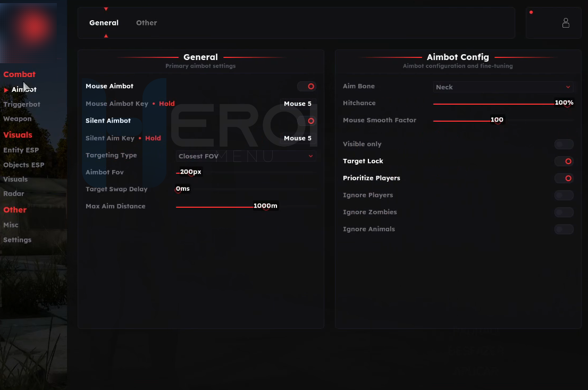Disable the Target Lock switch

pyautogui.click(x=564, y=161)
